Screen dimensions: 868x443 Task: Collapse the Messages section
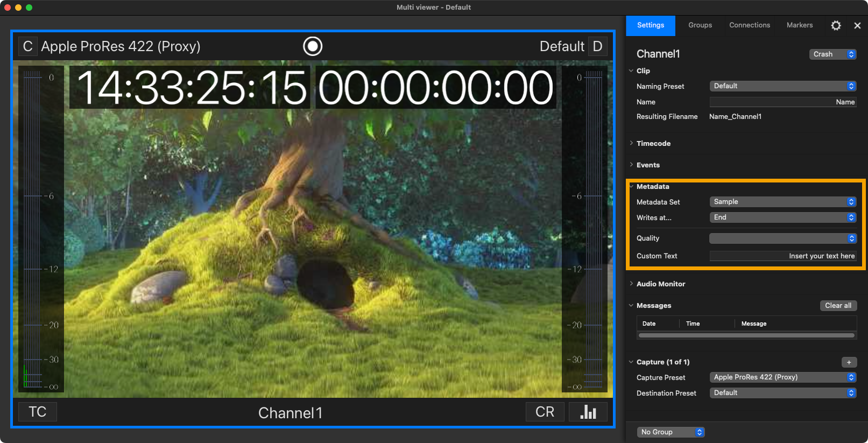(x=631, y=305)
